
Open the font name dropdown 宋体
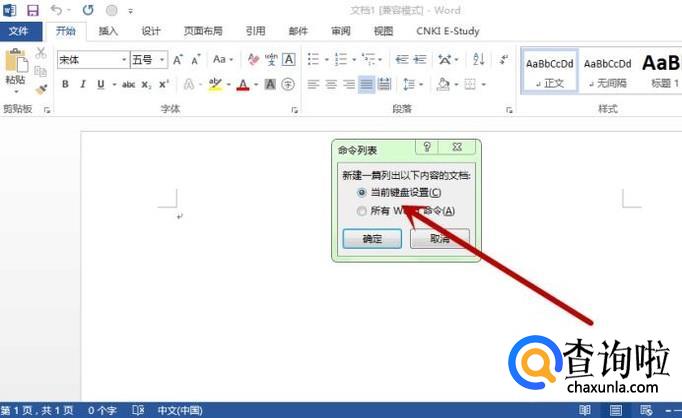click(124, 60)
